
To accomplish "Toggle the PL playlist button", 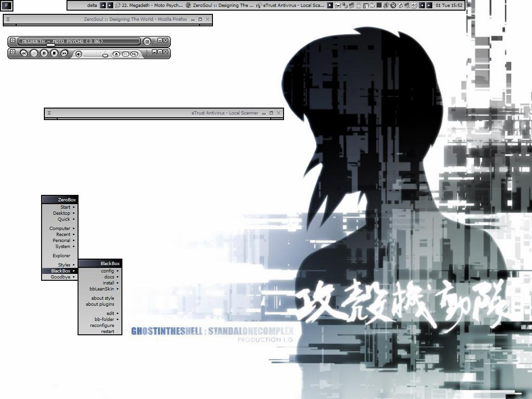I will click(x=126, y=54).
